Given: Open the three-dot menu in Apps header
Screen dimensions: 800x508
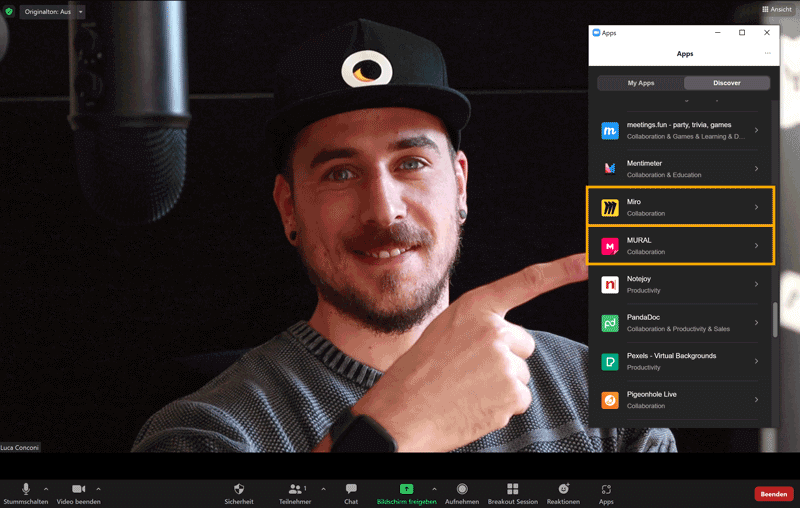Looking at the screenshot, I should 767,53.
